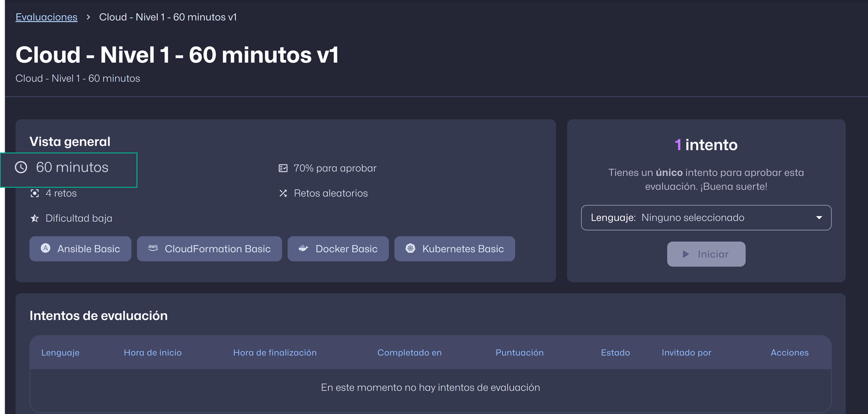This screenshot has height=414, width=868.
Task: Click the page title 'Cloud - Nivel 1 - 60 minutos v1'
Action: tap(177, 55)
